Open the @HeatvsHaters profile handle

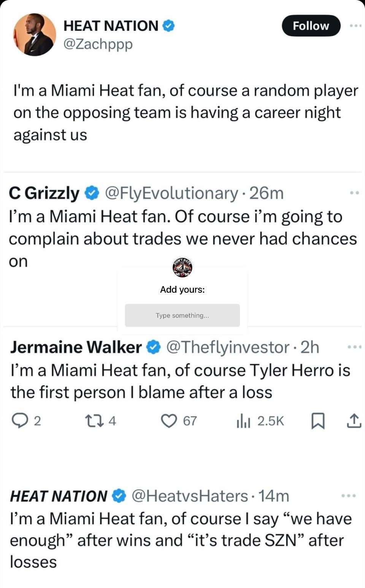pyautogui.click(x=190, y=496)
